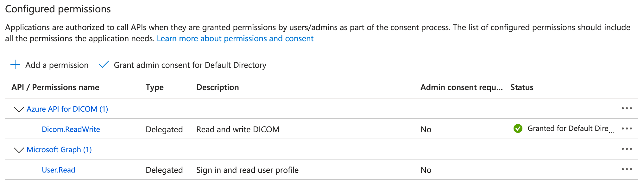Collapse the Microsoft Graph group chevron

point(19,150)
